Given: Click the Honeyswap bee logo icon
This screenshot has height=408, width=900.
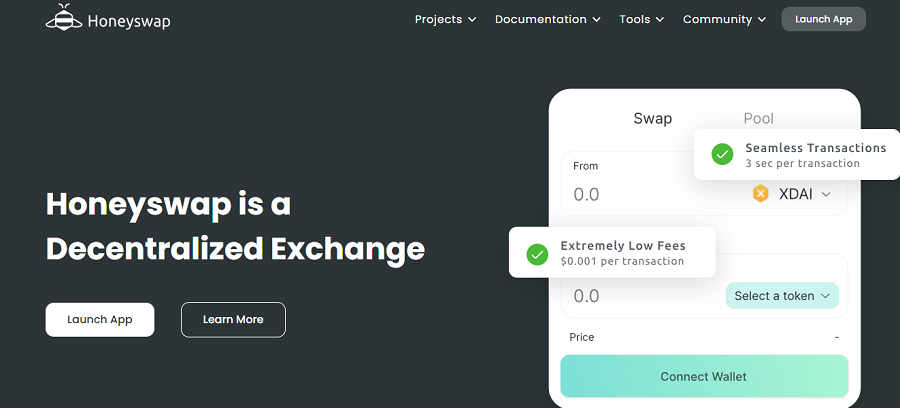Looking at the screenshot, I should pos(64,17).
